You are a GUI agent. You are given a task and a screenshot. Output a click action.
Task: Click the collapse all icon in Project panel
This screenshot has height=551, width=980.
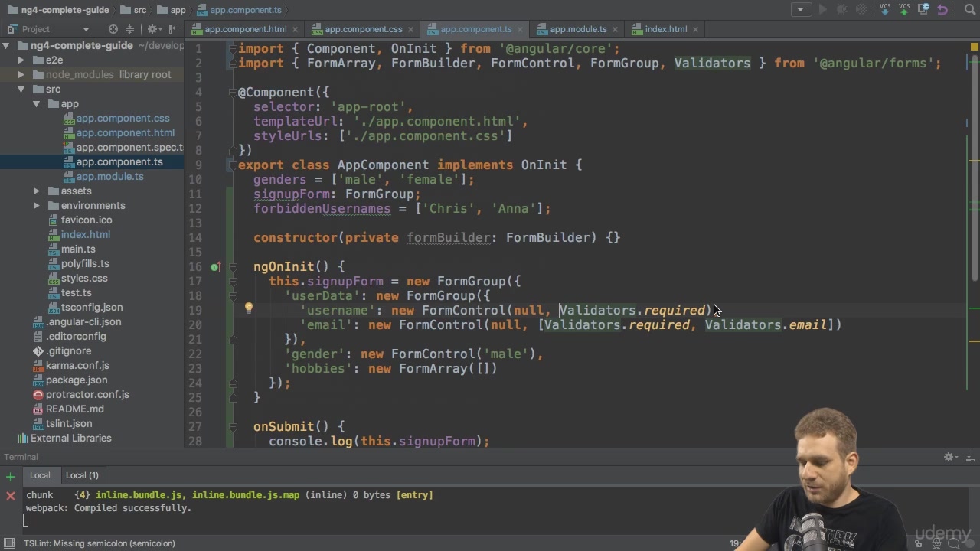pos(129,29)
